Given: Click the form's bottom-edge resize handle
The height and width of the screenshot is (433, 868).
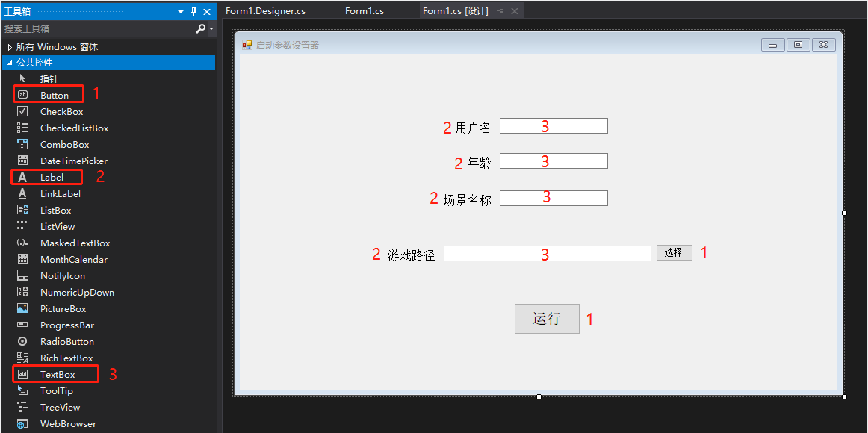Looking at the screenshot, I should coord(539,396).
